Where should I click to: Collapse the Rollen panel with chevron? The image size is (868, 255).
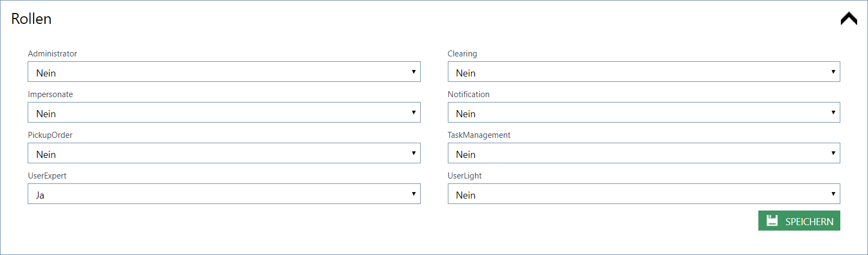tap(848, 19)
